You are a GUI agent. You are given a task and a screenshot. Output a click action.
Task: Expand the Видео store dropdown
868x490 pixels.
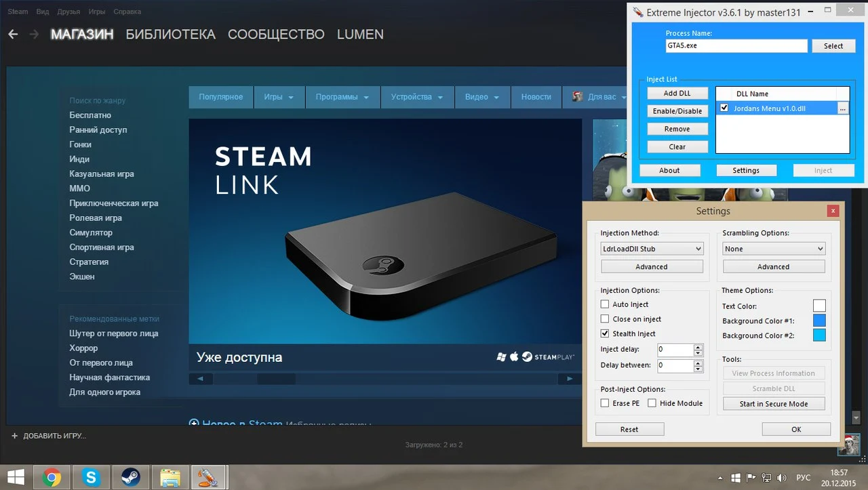[x=482, y=97]
